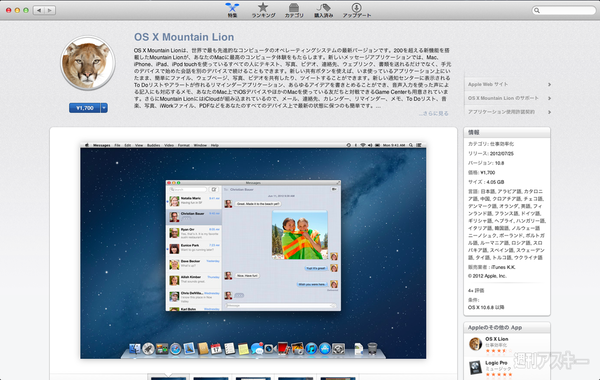
Task: Click the chevron next to アプリケーション使用許諾契約
Action: point(549,112)
